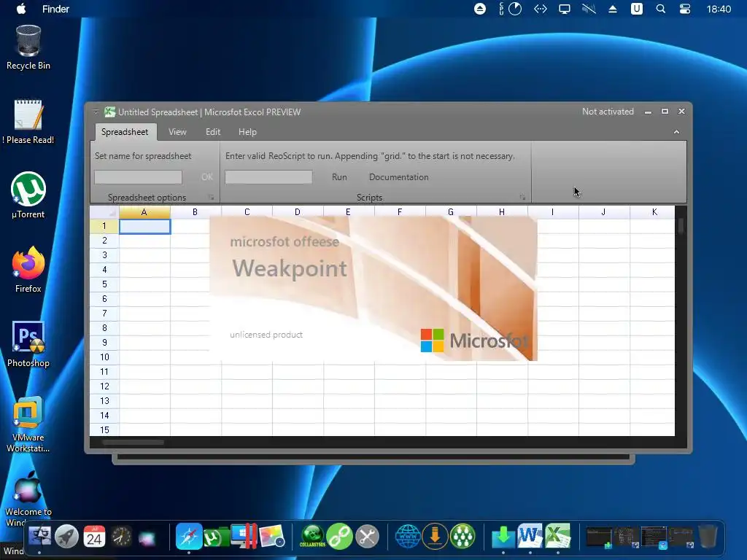
Task: Open the Parallels Windows dock icon
Action: tap(244, 536)
